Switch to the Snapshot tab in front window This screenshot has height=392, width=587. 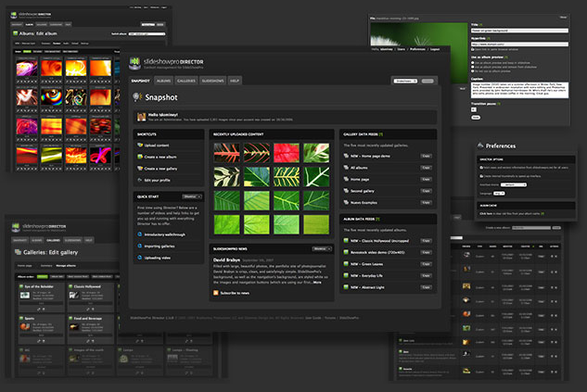coord(141,81)
